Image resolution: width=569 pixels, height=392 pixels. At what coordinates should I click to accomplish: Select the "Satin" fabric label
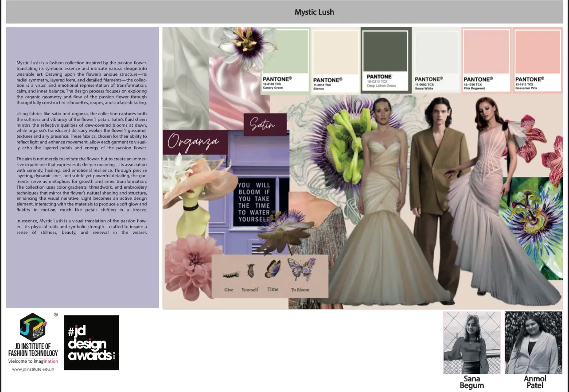(x=265, y=124)
